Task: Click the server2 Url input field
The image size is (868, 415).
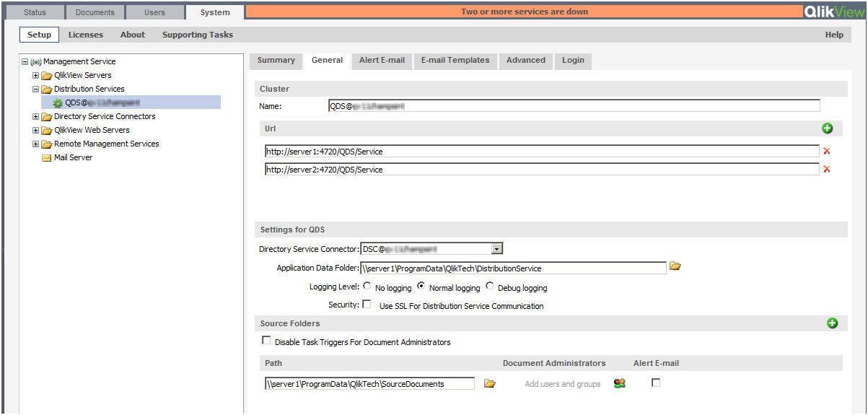Action: (542, 170)
